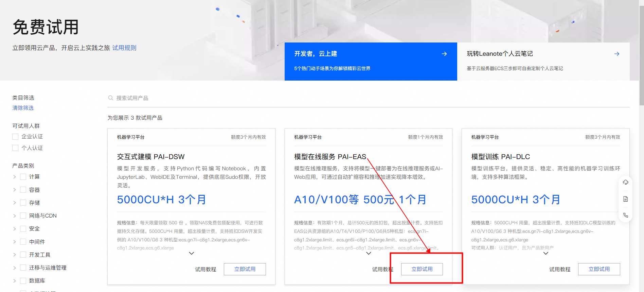
Task: Expand the 开发工具 category arrow
Action: [14, 255]
